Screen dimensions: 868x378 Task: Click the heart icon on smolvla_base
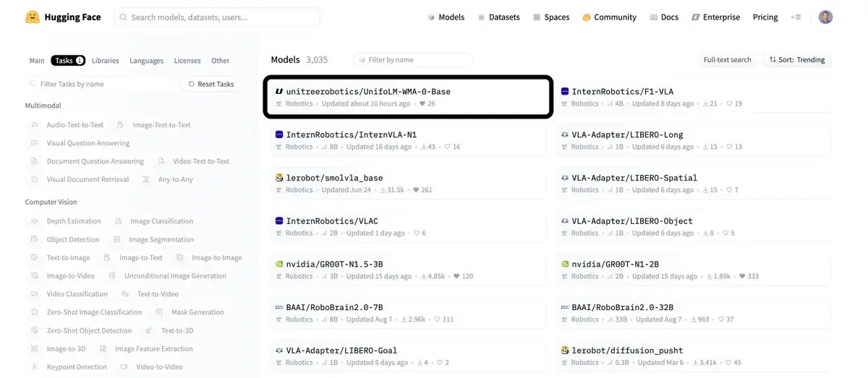pos(416,190)
